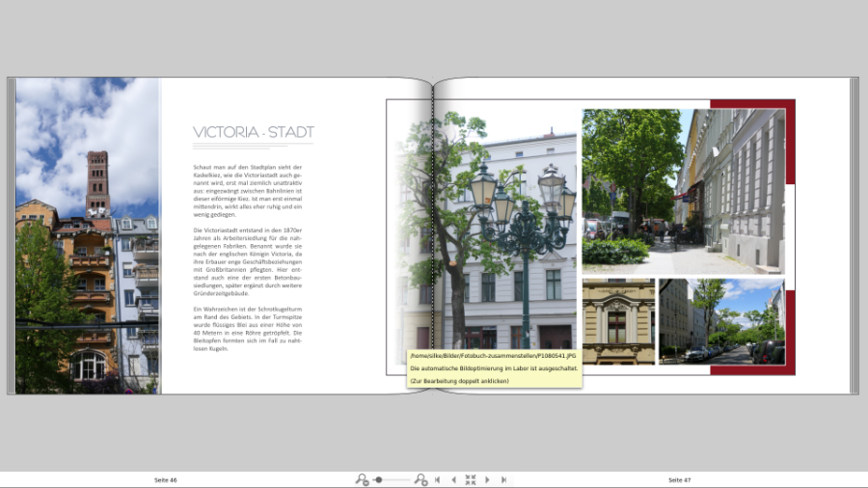
Task: Select the small ornate window photo
Action: click(618, 321)
